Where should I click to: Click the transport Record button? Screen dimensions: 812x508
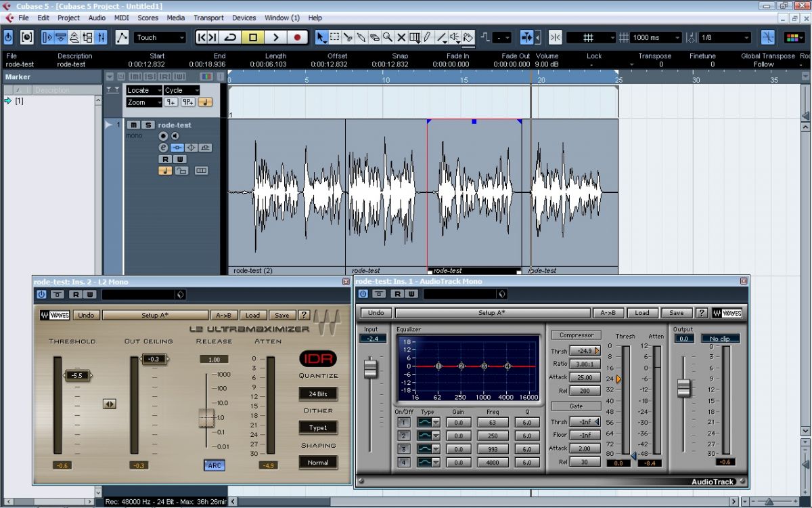click(297, 37)
